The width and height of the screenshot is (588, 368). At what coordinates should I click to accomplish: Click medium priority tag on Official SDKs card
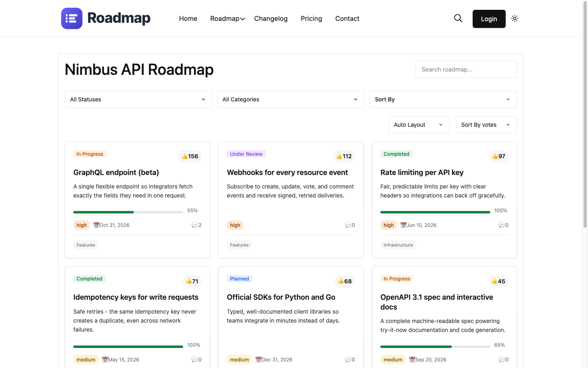(240, 360)
